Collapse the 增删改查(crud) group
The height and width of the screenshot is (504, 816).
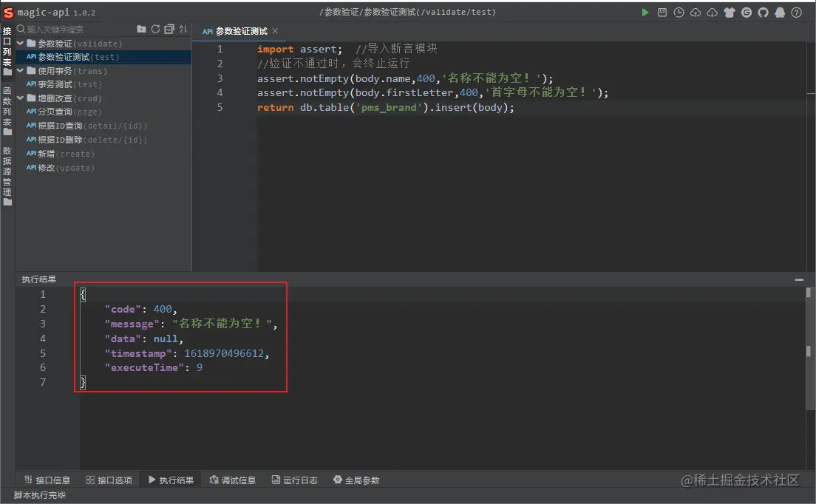tap(20, 98)
